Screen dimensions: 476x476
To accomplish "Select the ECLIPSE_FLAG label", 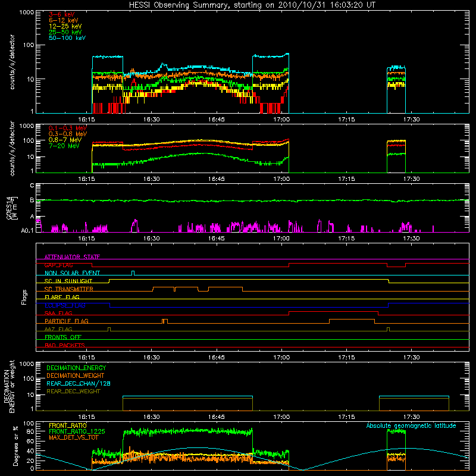I will pyautogui.click(x=65, y=305).
